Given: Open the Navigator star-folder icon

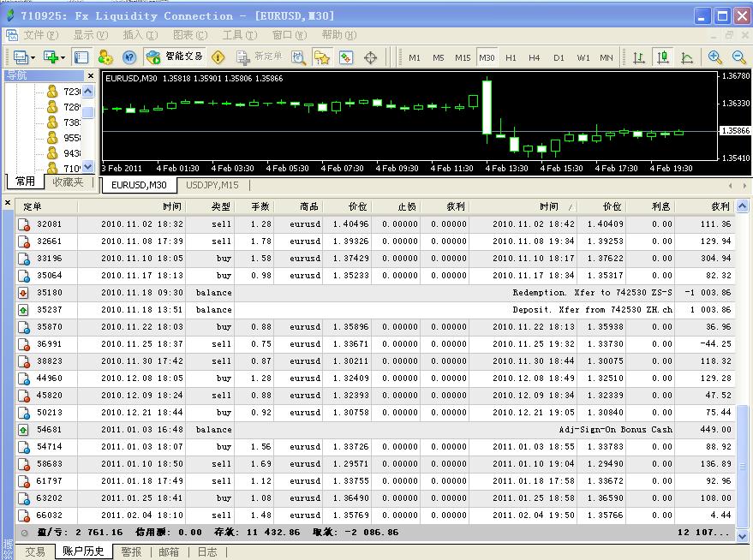Looking at the screenshot, I should point(321,57).
